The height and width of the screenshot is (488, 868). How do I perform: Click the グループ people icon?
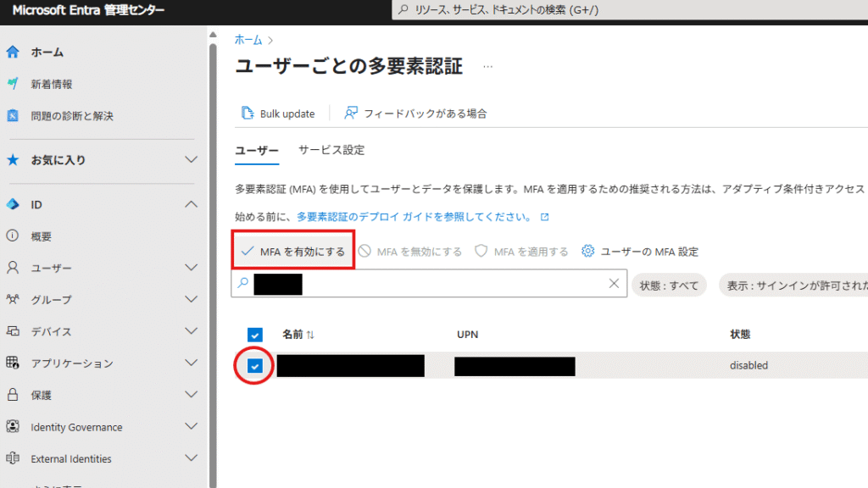(13, 299)
